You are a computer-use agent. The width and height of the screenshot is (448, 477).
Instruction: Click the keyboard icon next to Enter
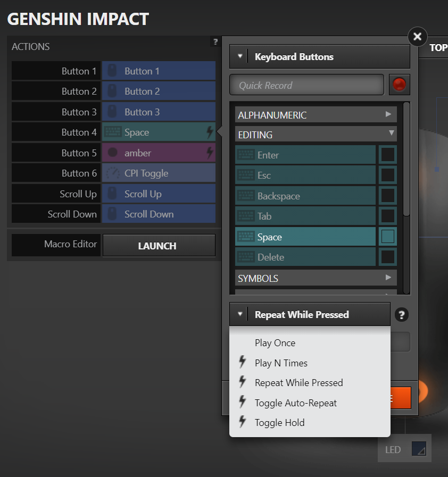pyautogui.click(x=246, y=155)
